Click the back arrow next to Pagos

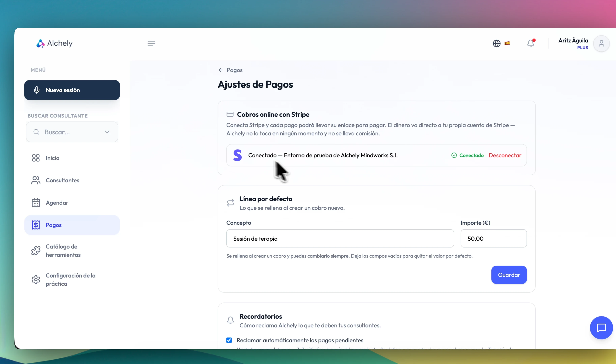221,70
